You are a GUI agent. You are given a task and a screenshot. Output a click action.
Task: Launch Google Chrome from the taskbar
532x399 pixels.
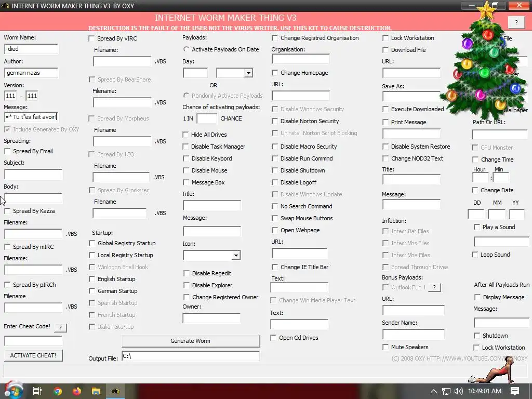point(58,391)
